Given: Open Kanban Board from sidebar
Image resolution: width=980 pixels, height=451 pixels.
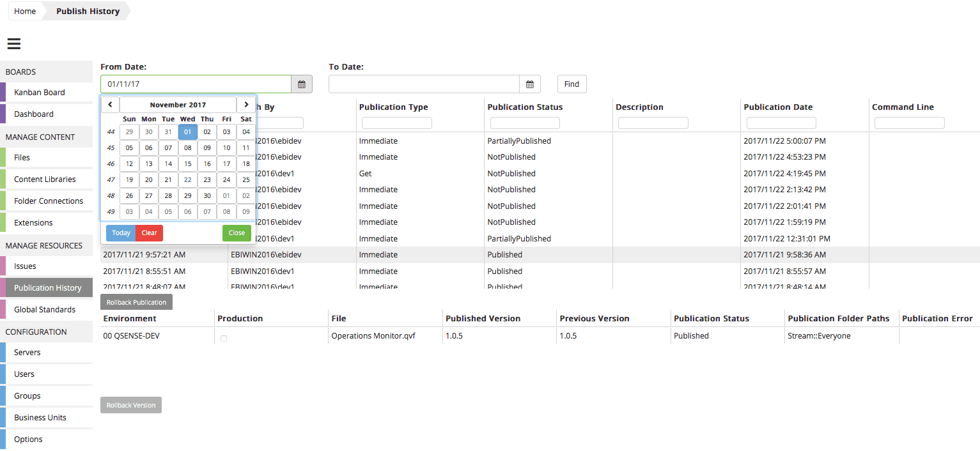Looking at the screenshot, I should (x=40, y=92).
